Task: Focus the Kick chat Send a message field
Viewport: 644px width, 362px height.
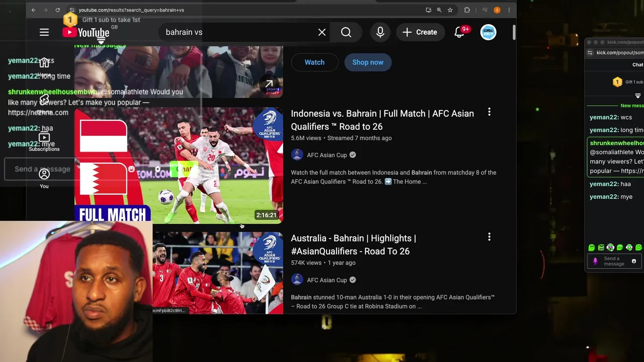Action: [614, 261]
